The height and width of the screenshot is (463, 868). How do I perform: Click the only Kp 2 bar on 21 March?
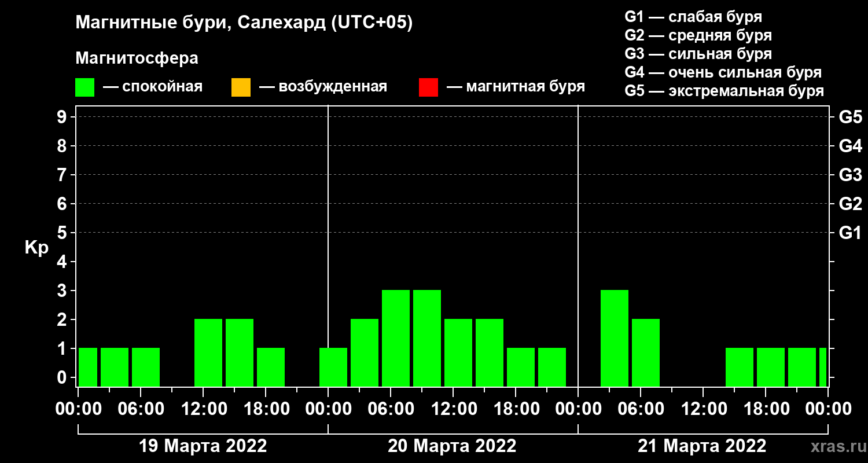(646, 352)
